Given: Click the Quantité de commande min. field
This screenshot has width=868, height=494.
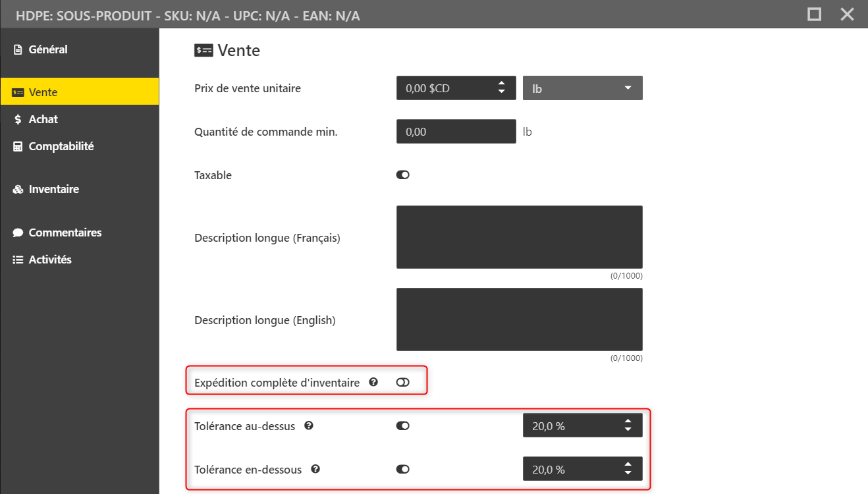Looking at the screenshot, I should (456, 132).
